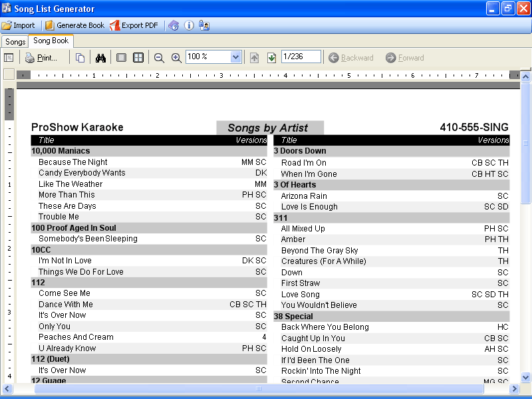Switch to the Songs tab

15,42
